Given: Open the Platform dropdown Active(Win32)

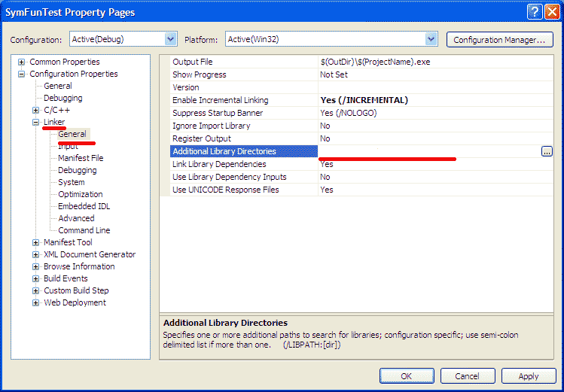Looking at the screenshot, I should point(431,39).
